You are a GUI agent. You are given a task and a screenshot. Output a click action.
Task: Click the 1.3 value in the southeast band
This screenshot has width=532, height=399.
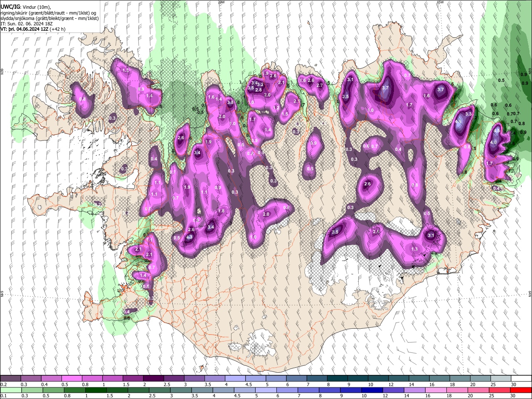[x=414, y=249]
